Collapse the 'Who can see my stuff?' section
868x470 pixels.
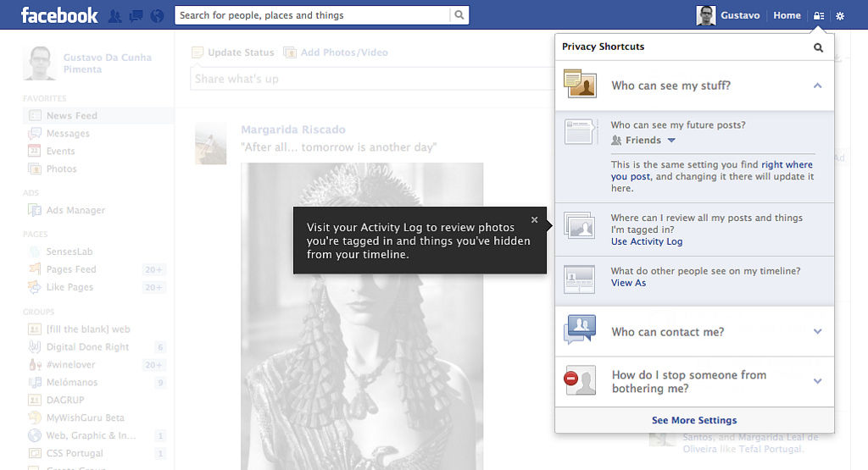pos(818,86)
